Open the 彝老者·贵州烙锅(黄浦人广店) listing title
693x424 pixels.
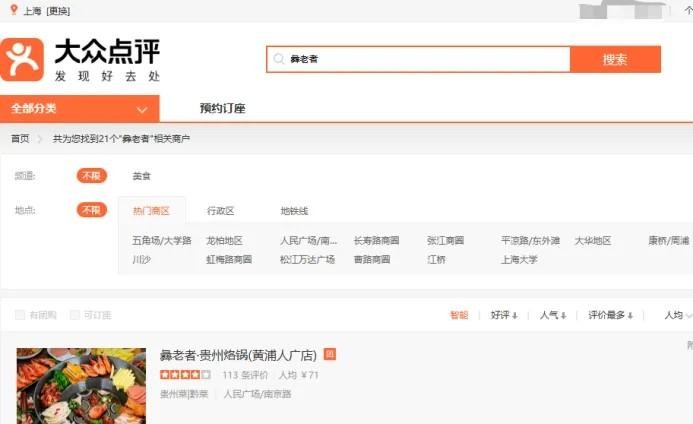pyautogui.click(x=238, y=355)
